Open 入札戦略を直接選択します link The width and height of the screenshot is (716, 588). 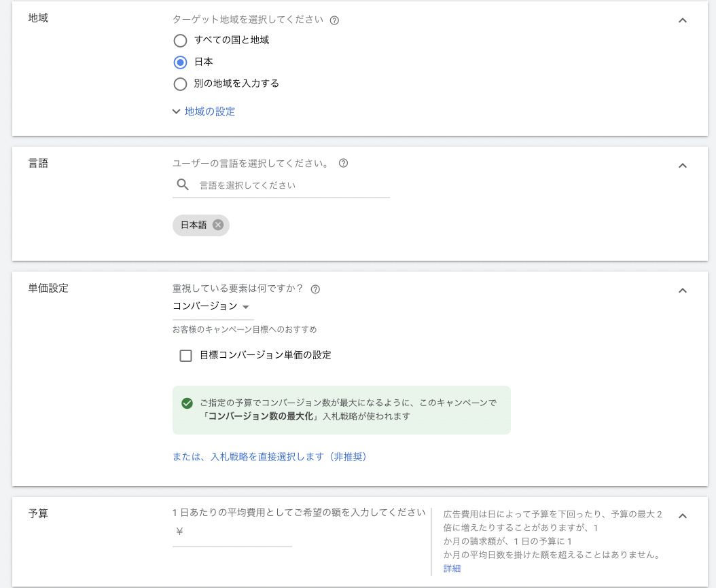point(270,457)
